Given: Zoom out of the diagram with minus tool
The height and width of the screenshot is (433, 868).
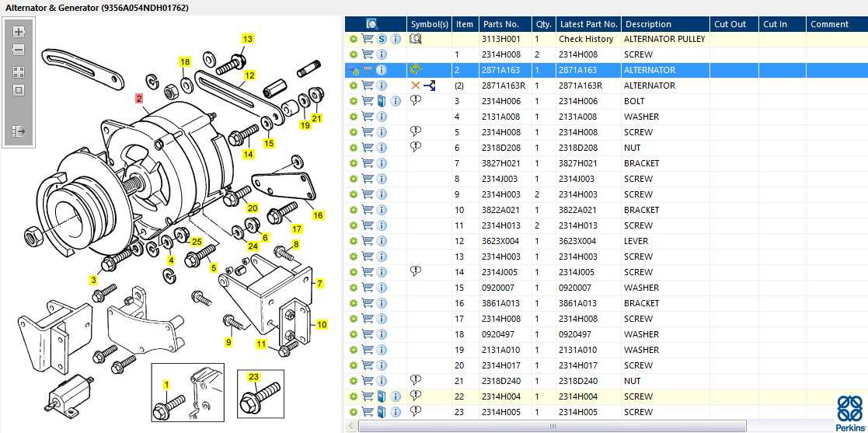Looking at the screenshot, I should coord(19,50).
